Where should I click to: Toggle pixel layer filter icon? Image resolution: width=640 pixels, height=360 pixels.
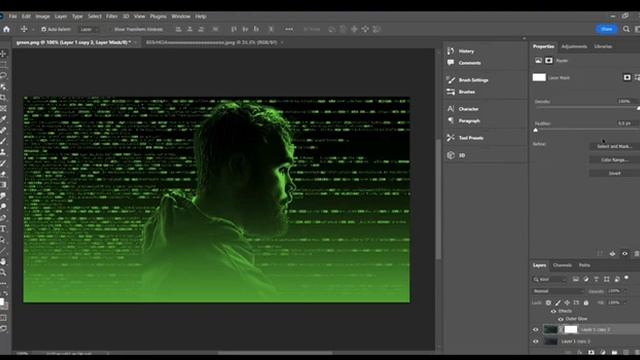576,279
